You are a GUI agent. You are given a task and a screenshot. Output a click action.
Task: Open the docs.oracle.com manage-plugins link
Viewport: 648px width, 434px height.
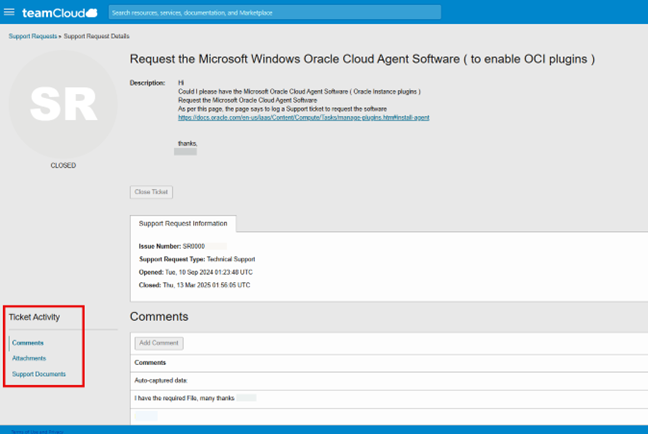pos(303,118)
